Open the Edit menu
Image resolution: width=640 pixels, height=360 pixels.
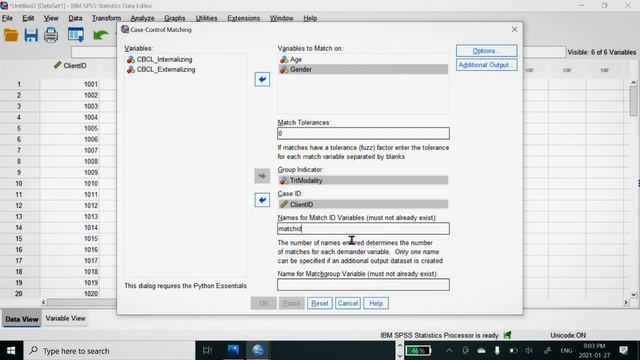coord(28,18)
